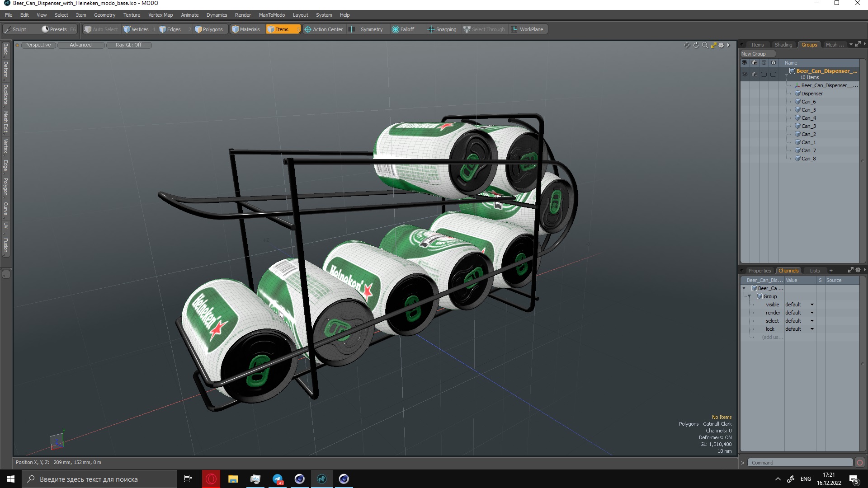Toggle Symmetry on or off
This screenshot has height=488, width=868.
tap(367, 29)
